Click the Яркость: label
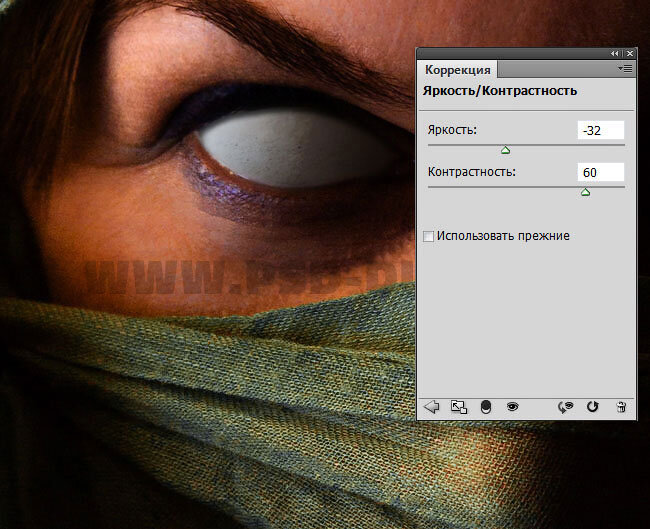Image resolution: width=650 pixels, height=529 pixels. click(452, 130)
